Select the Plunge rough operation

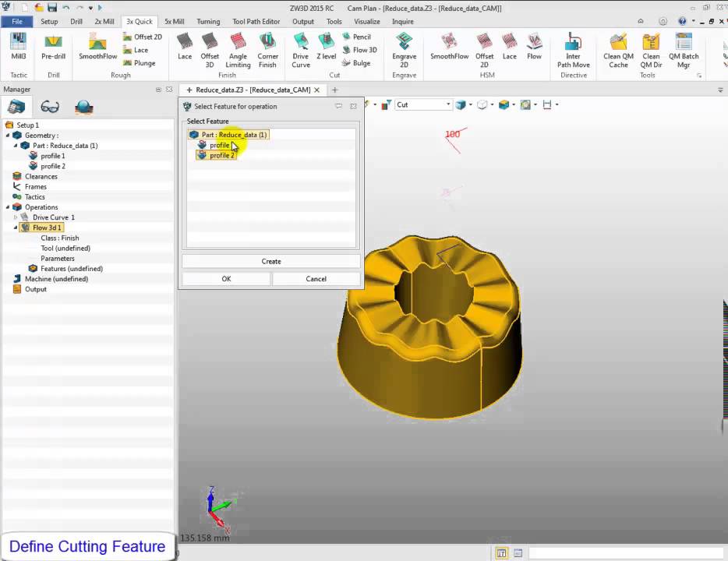point(140,62)
